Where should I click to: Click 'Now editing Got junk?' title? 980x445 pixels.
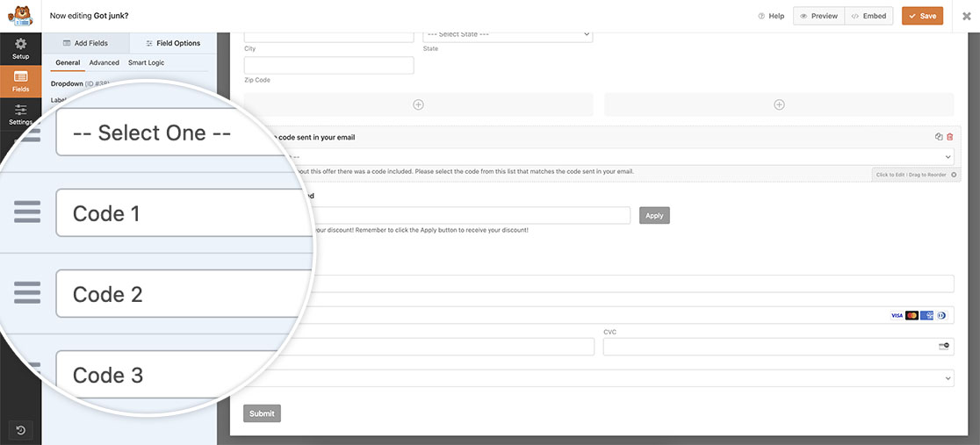click(x=90, y=17)
